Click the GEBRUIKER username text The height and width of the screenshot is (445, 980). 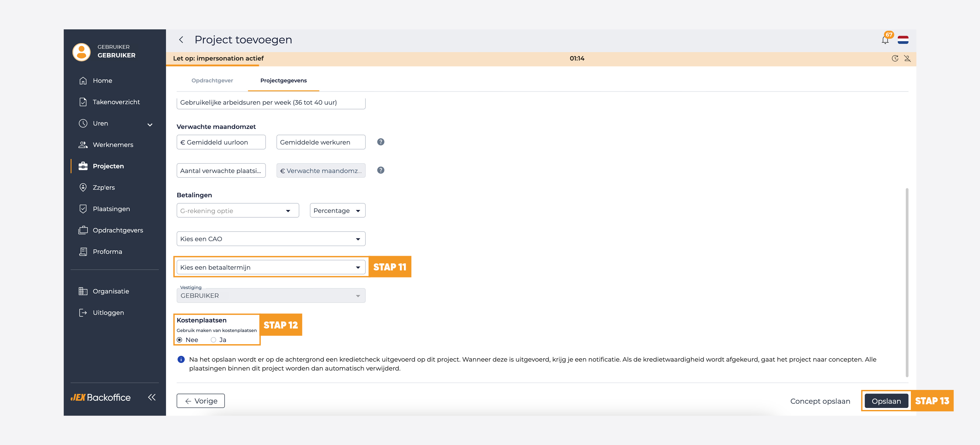pyautogui.click(x=116, y=55)
